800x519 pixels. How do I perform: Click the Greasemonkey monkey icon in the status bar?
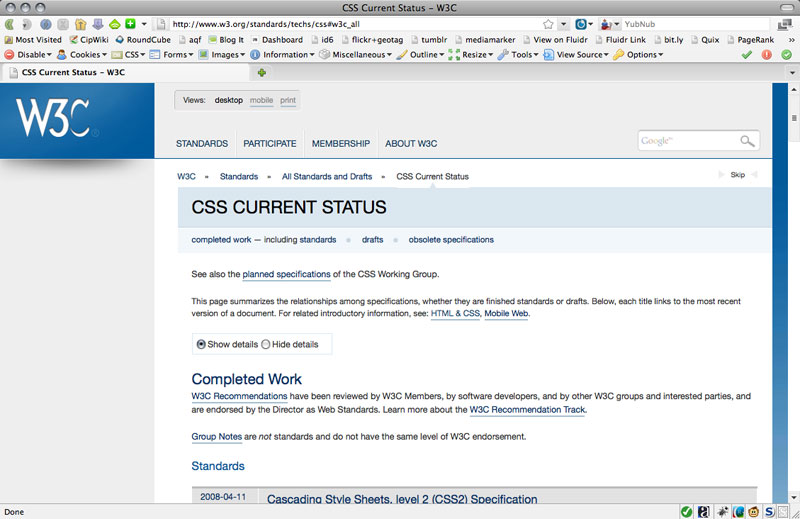tap(756, 511)
